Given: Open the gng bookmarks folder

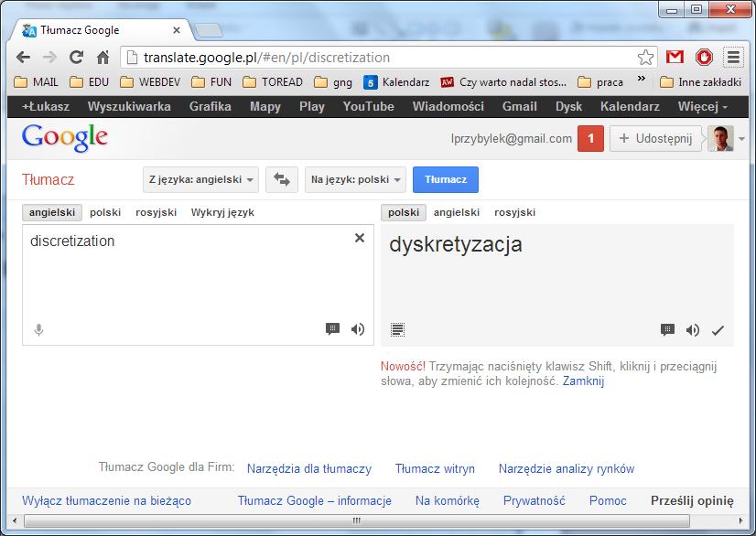Looking at the screenshot, I should click(333, 82).
